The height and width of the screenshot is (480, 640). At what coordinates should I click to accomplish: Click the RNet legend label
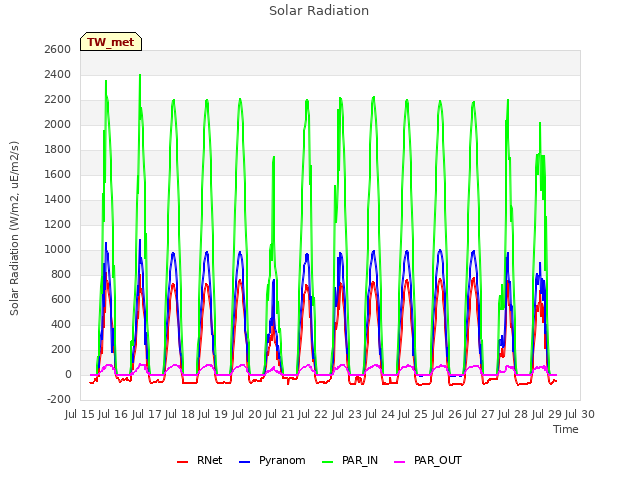point(209,460)
